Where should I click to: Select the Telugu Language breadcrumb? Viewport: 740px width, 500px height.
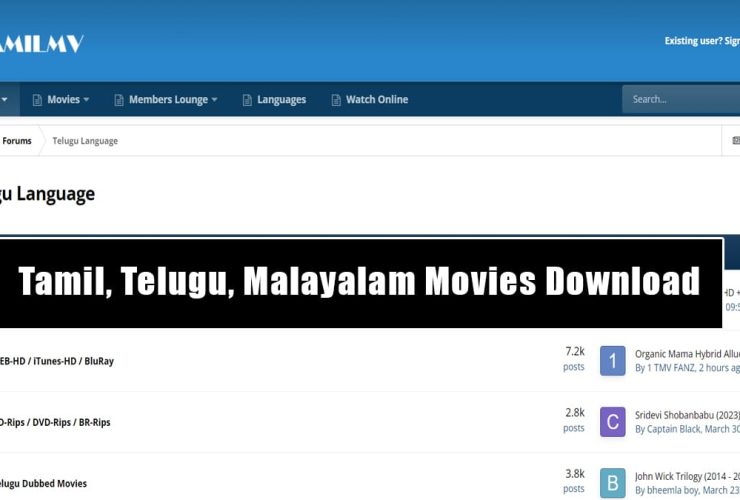[x=85, y=141]
